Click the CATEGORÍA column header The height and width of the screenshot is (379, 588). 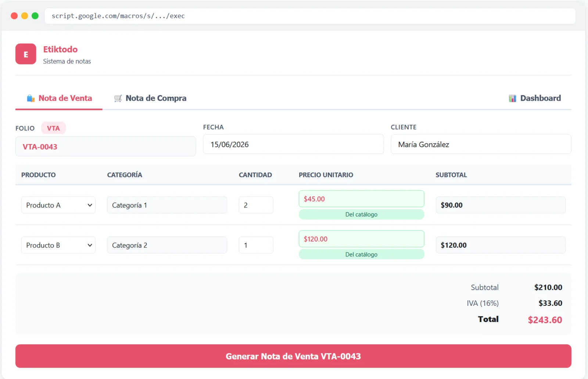(125, 175)
